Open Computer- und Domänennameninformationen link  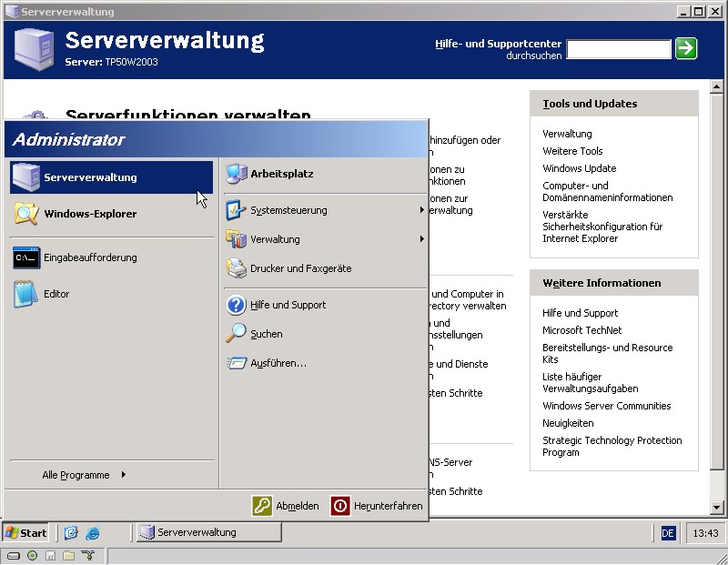pos(607,191)
